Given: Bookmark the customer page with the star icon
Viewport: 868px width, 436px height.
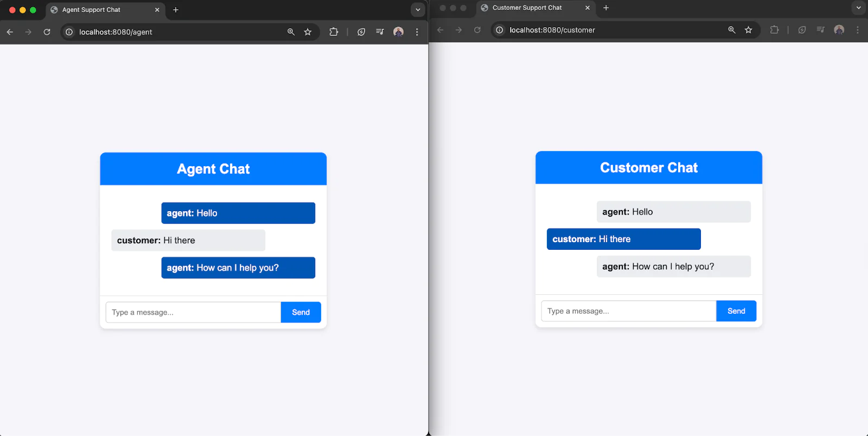Looking at the screenshot, I should pos(749,30).
